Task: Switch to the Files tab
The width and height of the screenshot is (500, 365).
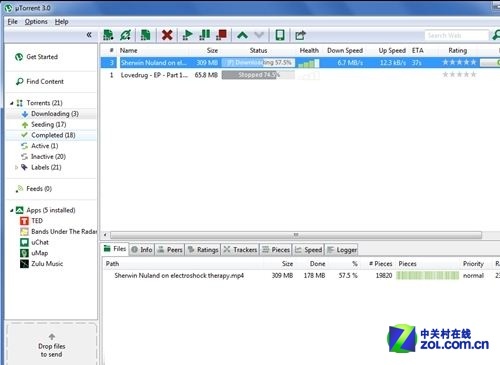Action: (115, 249)
